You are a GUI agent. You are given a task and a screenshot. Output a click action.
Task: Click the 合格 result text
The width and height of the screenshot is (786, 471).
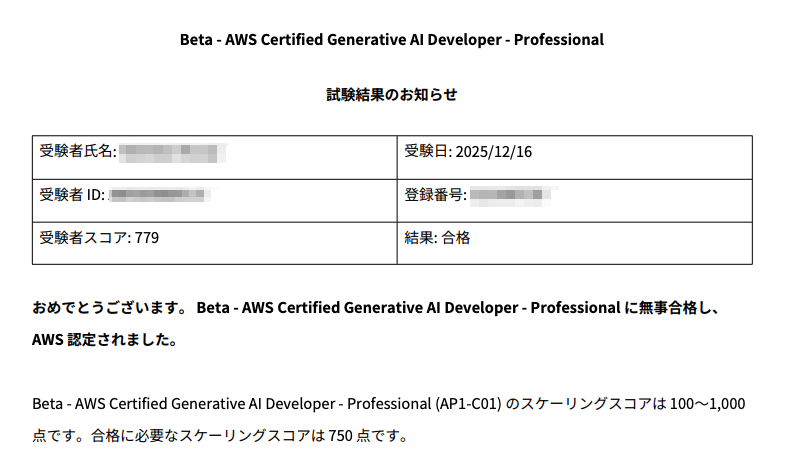[456, 238]
